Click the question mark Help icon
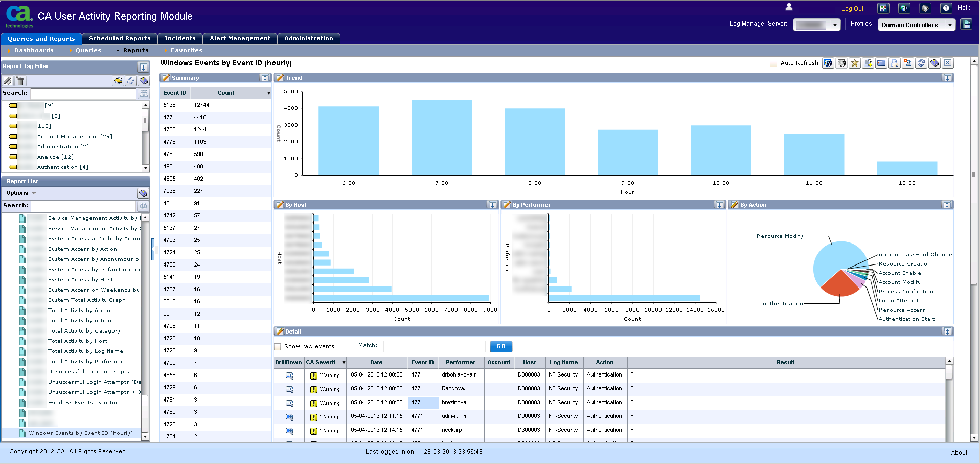Image resolution: width=980 pixels, height=464 pixels. click(x=946, y=8)
